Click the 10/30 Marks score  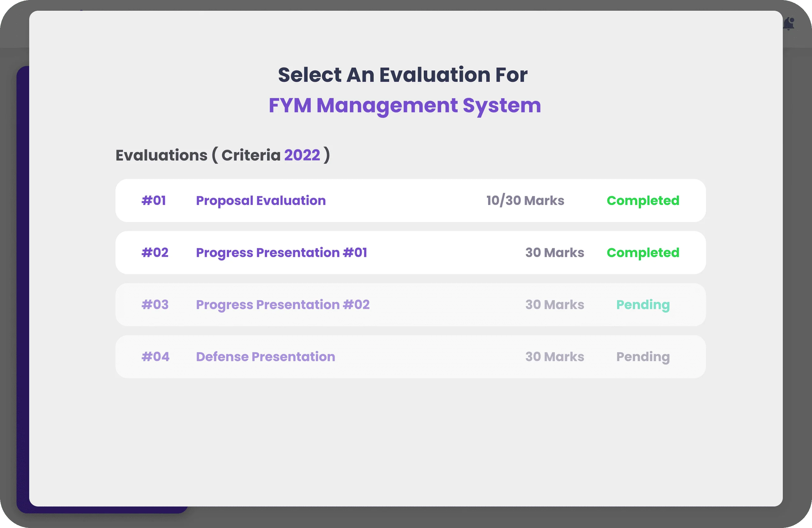pos(525,201)
